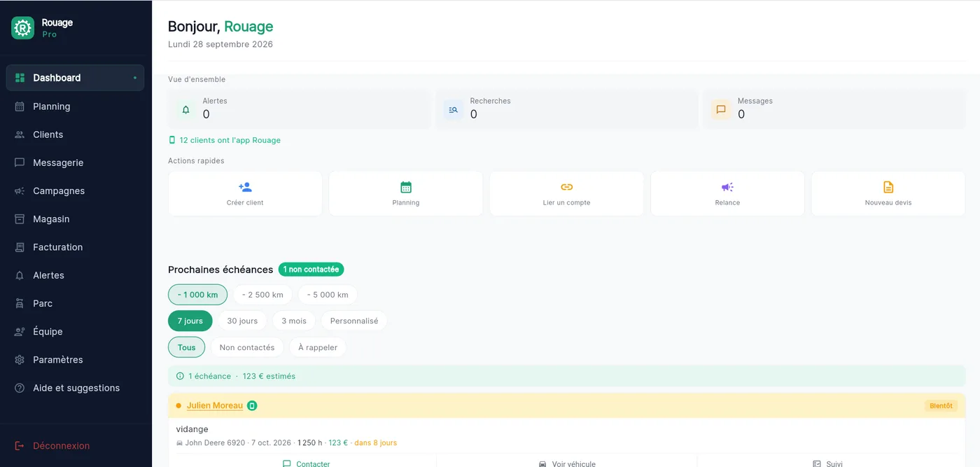Click the Relance megaphone icon
Screen dimensions: 980x467
(x=727, y=187)
